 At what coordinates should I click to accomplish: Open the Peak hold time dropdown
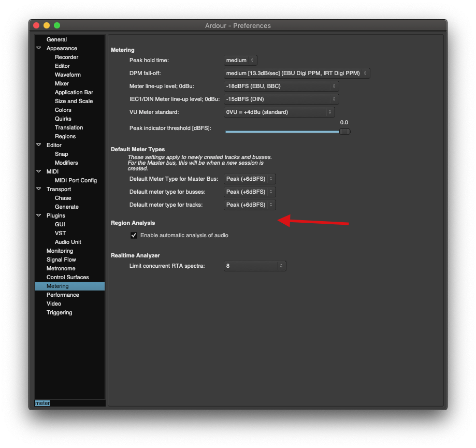tap(240, 61)
